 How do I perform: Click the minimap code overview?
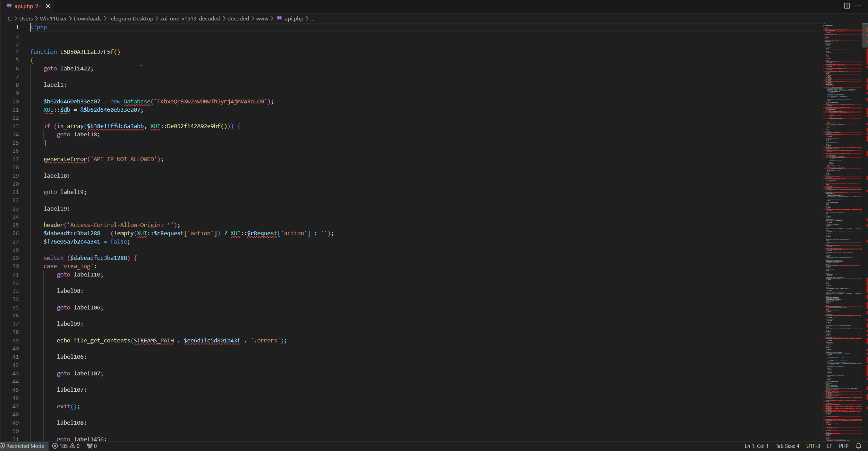(x=842, y=232)
